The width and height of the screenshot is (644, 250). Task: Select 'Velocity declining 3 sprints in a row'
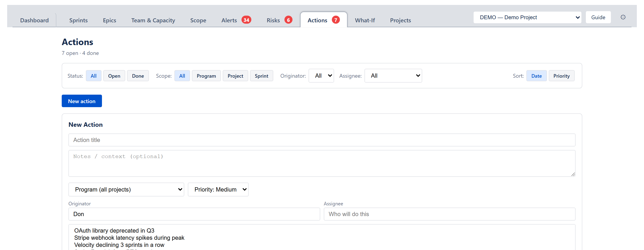point(119,245)
